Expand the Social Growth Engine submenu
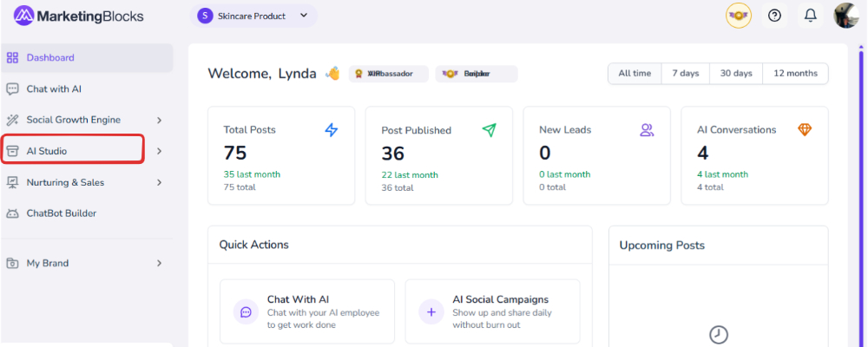 tap(159, 121)
